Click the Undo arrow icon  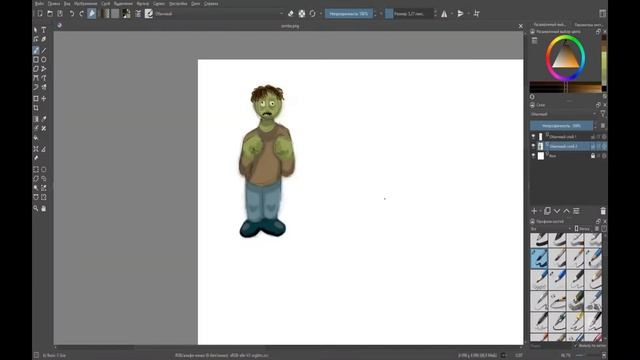(71, 13)
